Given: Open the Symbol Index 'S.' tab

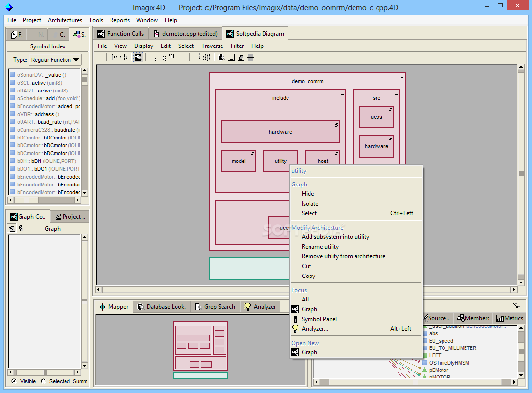Looking at the screenshot, I should tap(79, 34).
